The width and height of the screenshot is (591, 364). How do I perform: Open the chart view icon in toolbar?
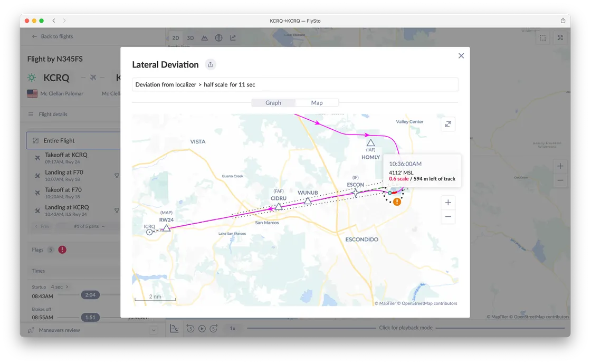tap(233, 37)
